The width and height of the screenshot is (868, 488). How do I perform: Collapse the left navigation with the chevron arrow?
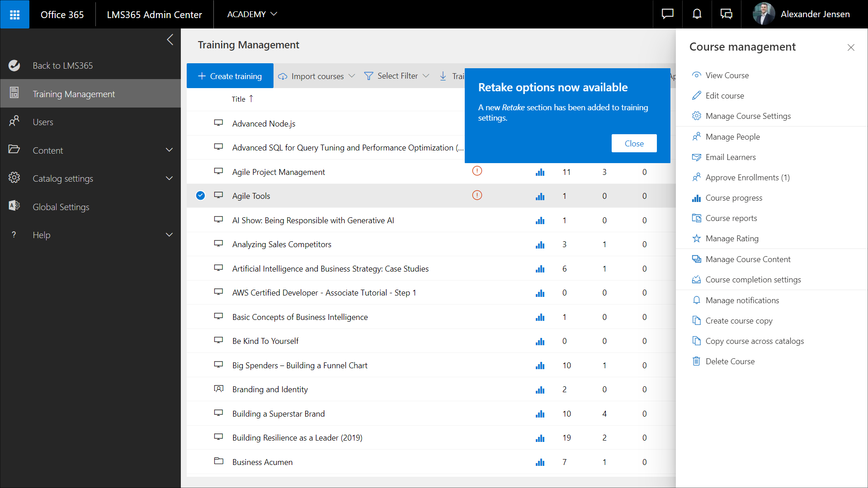[x=170, y=40]
